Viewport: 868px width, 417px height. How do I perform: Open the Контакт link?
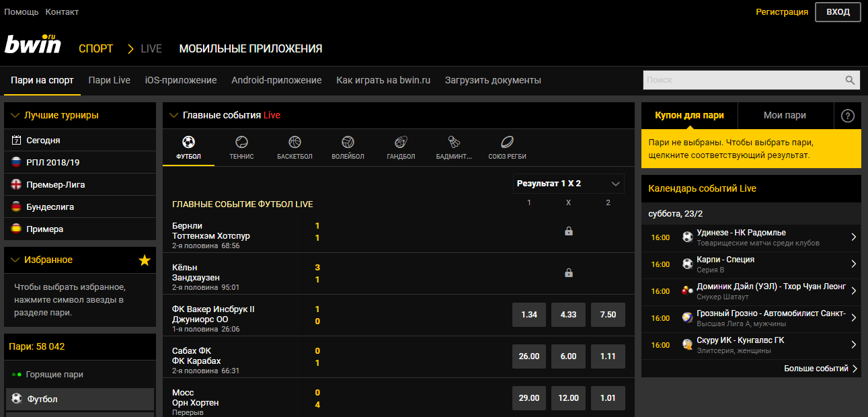(62, 12)
